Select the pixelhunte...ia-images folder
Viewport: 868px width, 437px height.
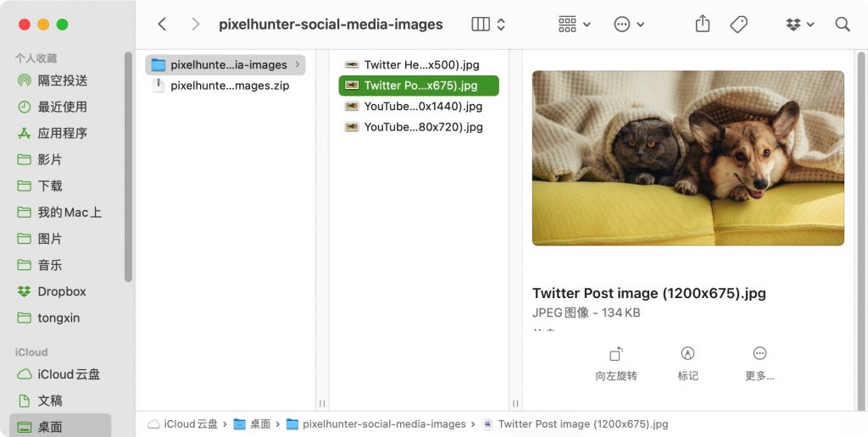225,64
